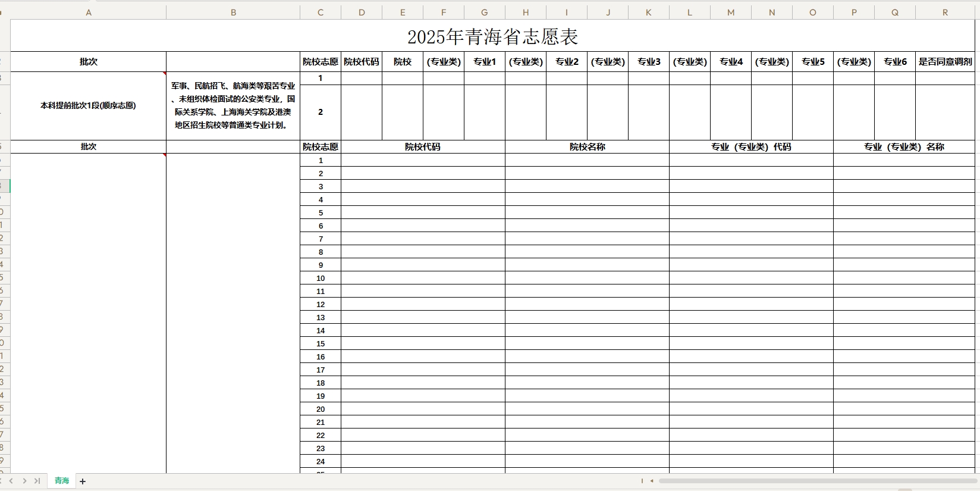
Task: Click 院校志愿 number 24 cell
Action: (x=321, y=462)
